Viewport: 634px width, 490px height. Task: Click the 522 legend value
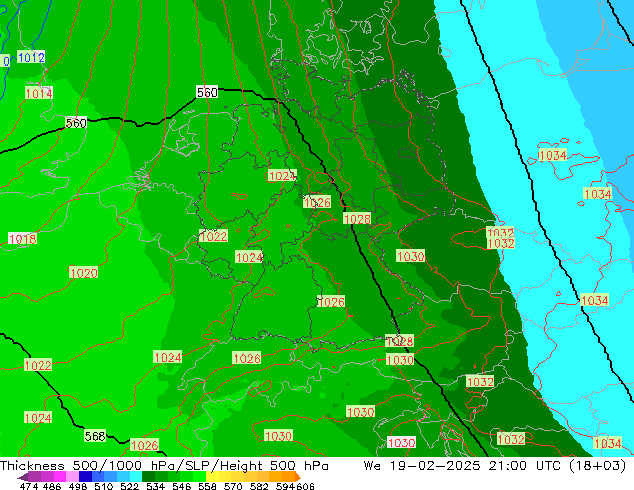129,486
